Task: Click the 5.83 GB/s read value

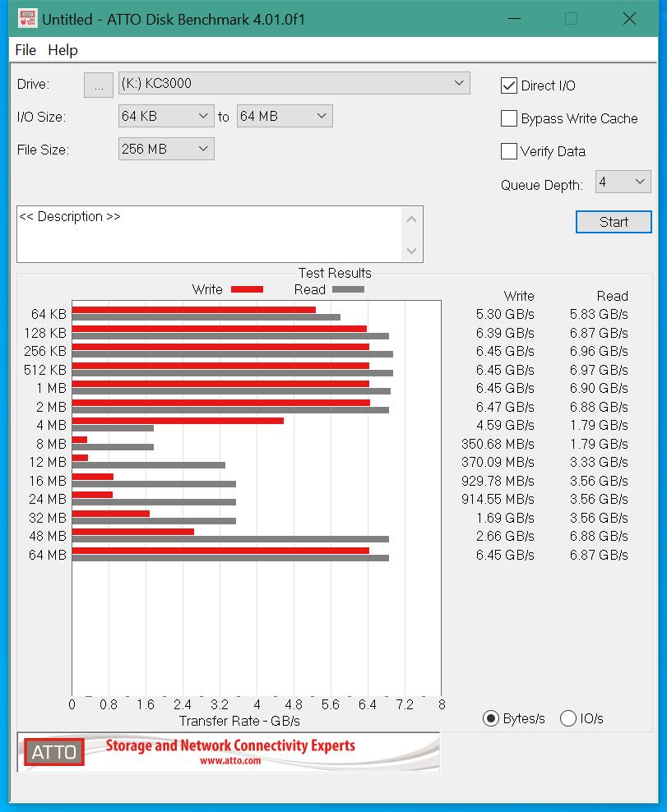Action: tap(599, 314)
